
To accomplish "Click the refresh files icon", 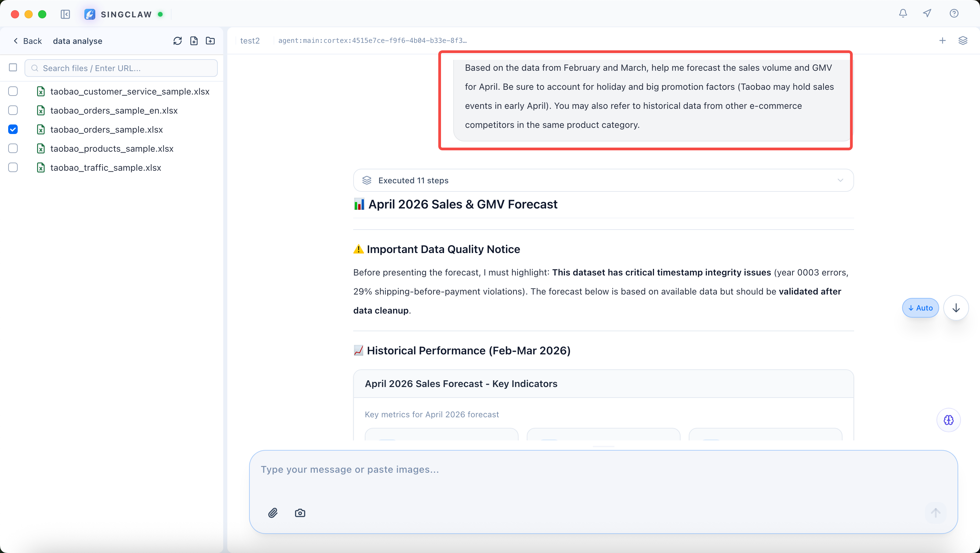I will [x=177, y=41].
